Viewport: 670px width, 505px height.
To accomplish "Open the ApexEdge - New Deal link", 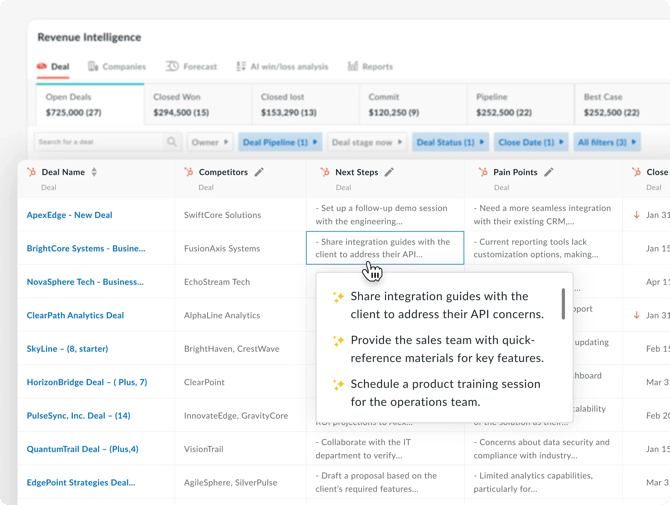I will pos(70,215).
